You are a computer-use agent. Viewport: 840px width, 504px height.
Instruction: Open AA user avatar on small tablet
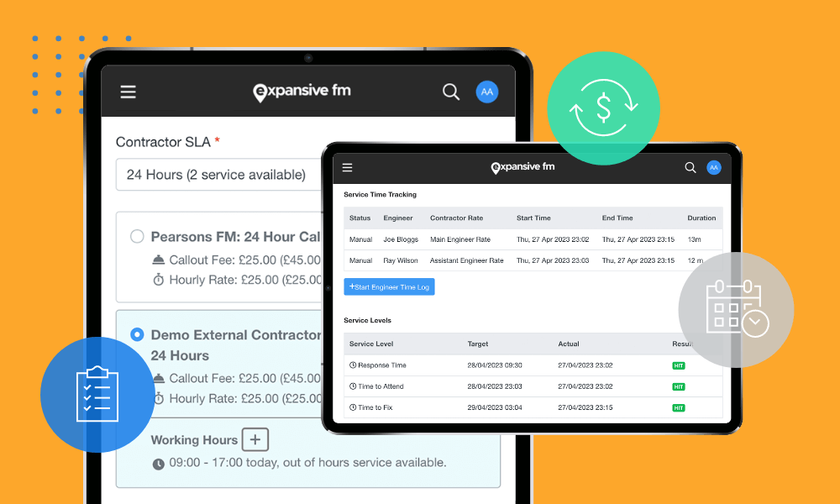tap(713, 168)
